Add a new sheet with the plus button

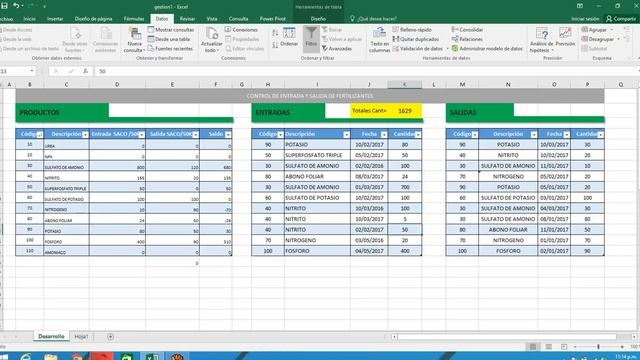pyautogui.click(x=110, y=337)
